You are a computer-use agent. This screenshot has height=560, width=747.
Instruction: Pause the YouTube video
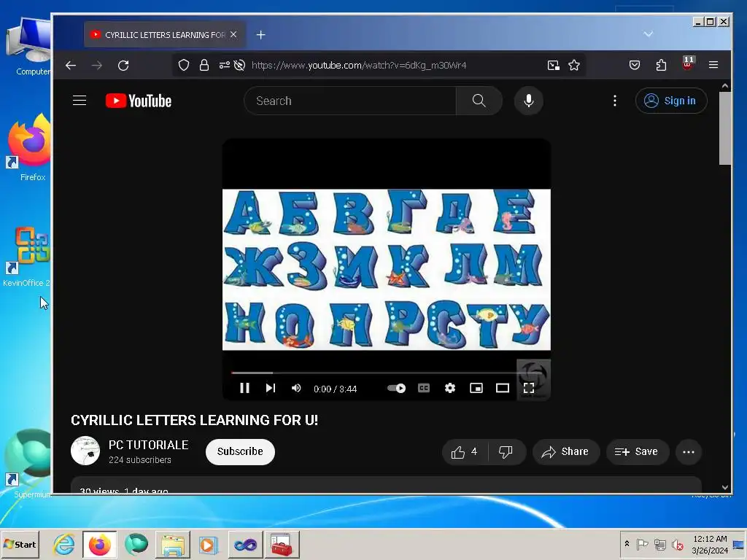tap(244, 388)
